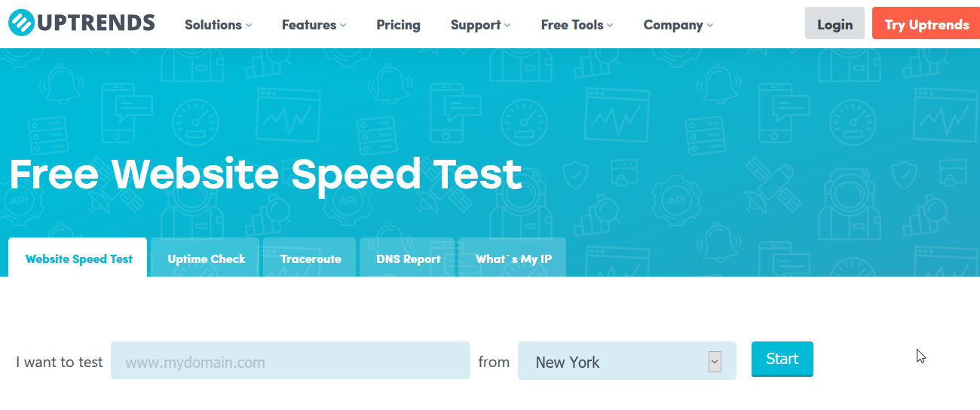
Task: Expand the Features menu chevron
Action: (343, 26)
